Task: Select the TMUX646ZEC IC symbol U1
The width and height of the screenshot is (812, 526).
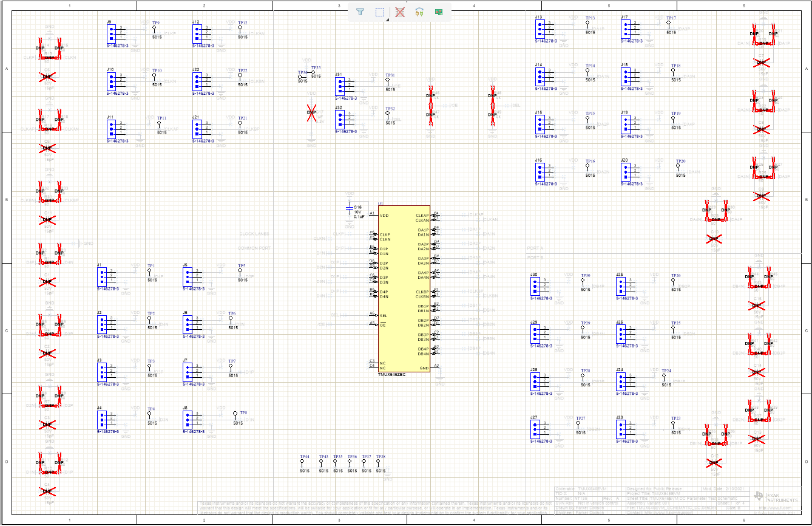Action: [x=404, y=289]
